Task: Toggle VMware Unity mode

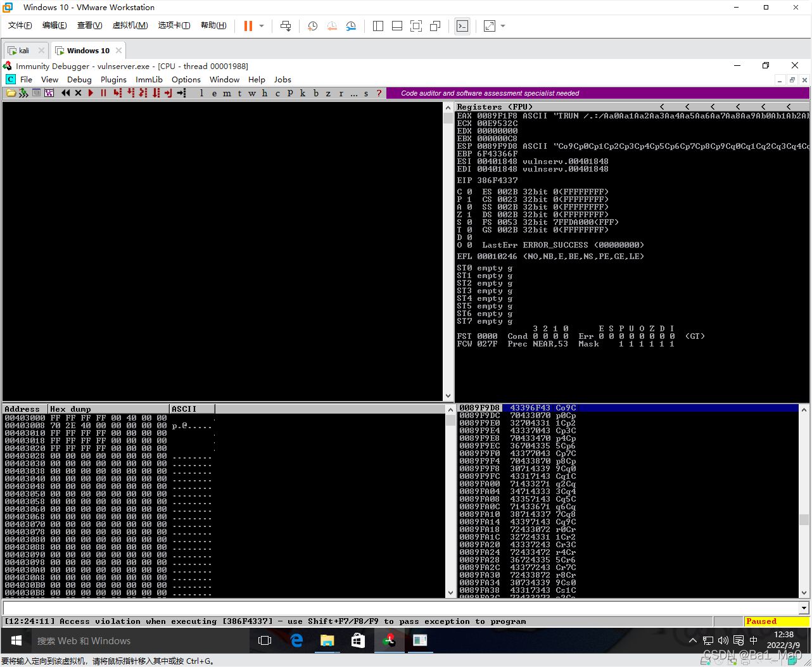Action: (435, 26)
